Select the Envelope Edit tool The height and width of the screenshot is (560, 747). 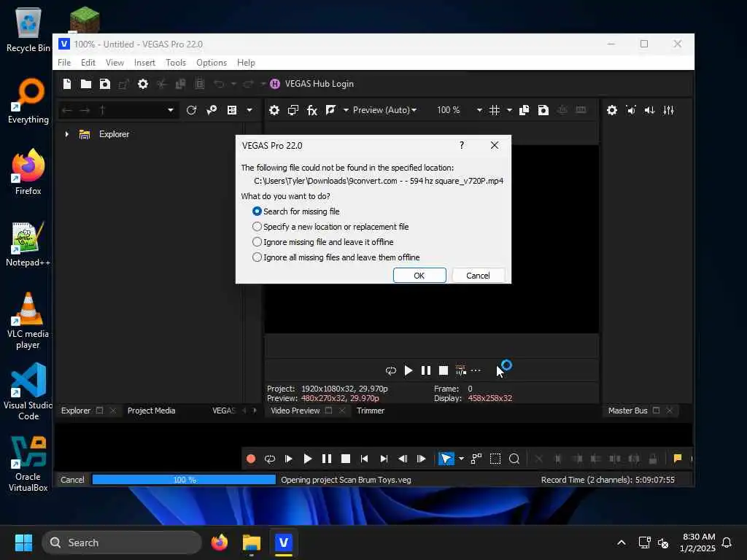[476, 459]
